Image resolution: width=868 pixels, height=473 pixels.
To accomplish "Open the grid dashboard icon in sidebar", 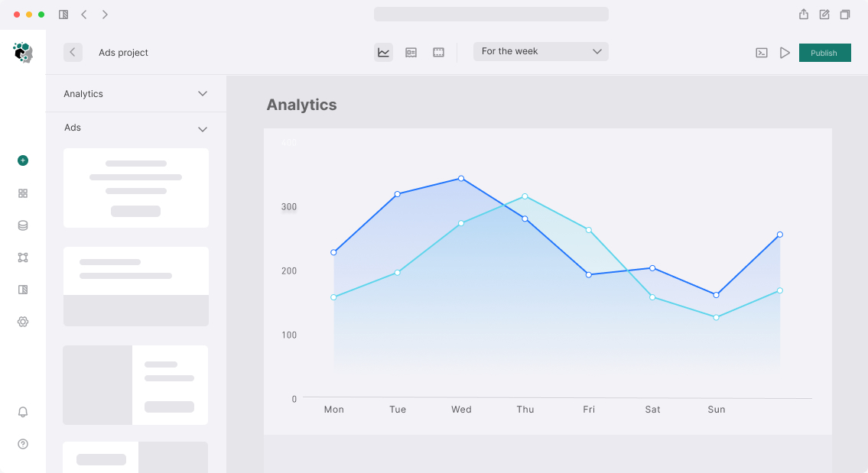I will [23, 193].
